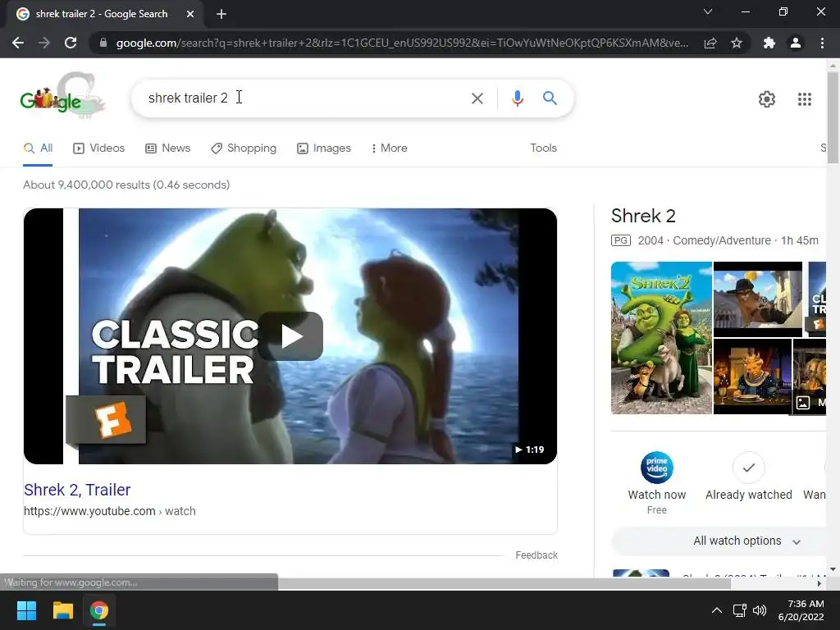Viewport: 840px width, 630px height.
Task: Open the search Tools options
Action: [x=543, y=148]
